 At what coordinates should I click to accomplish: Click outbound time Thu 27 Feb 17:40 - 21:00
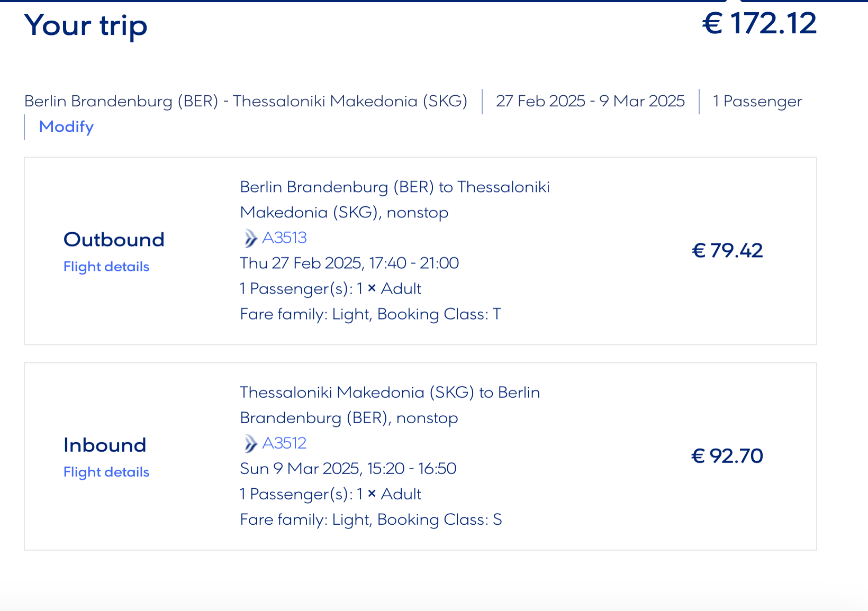tap(349, 263)
